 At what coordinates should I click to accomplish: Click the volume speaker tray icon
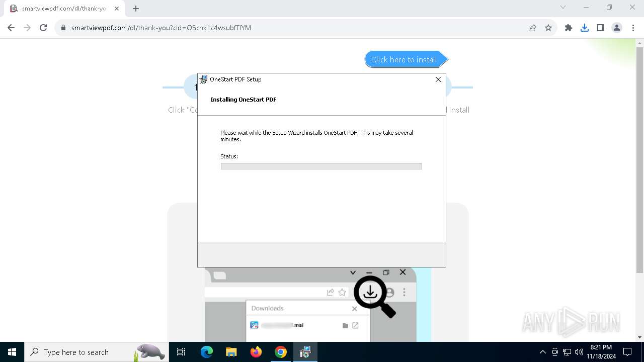click(x=579, y=352)
